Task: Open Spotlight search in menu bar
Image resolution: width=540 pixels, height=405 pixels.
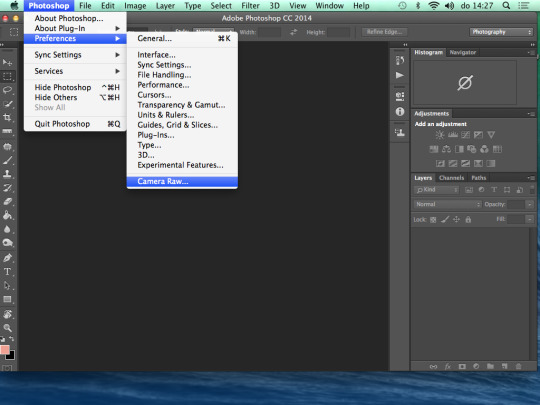Action: coord(506,6)
